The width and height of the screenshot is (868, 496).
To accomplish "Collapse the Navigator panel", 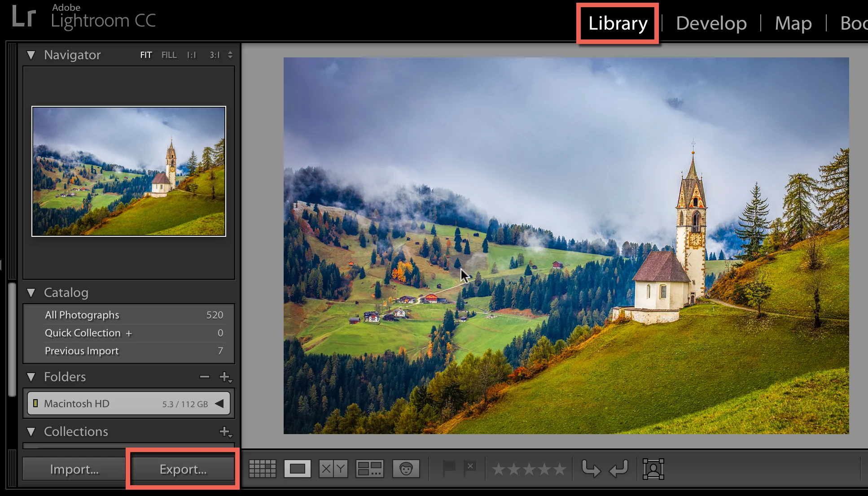I will [x=31, y=55].
